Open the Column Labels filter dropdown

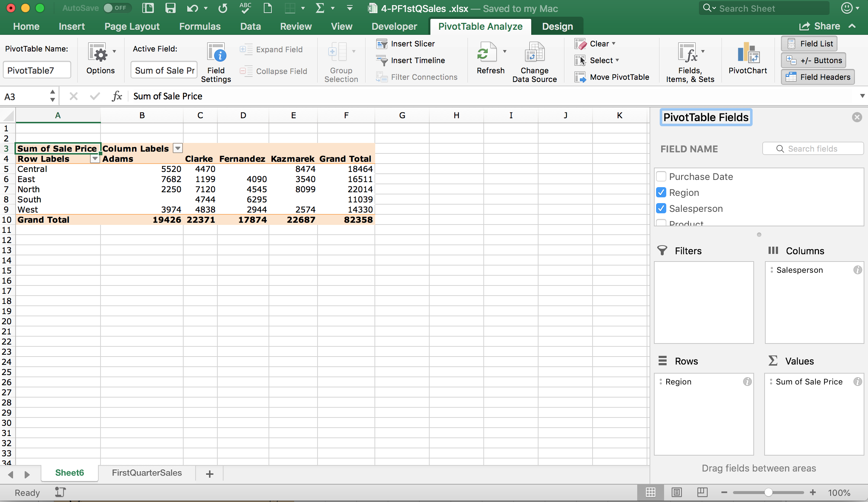tap(178, 148)
